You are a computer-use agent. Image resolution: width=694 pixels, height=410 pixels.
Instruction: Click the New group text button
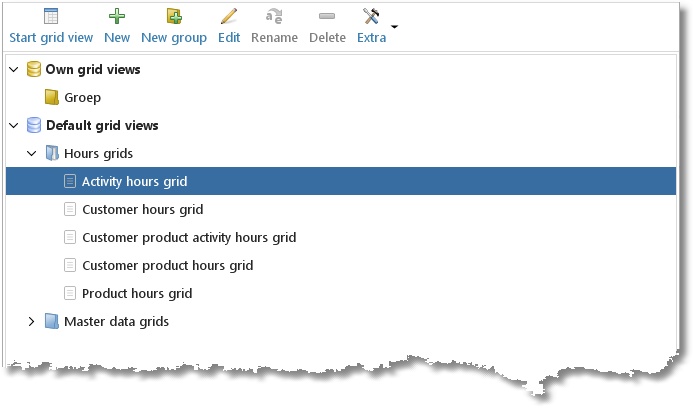tap(174, 38)
